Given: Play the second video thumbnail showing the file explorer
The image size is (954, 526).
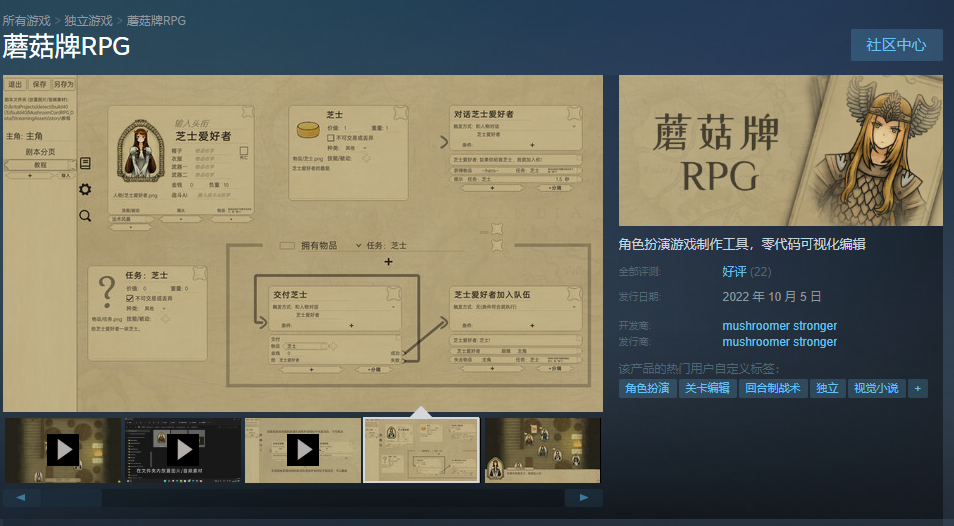Looking at the screenshot, I should pos(183,450).
